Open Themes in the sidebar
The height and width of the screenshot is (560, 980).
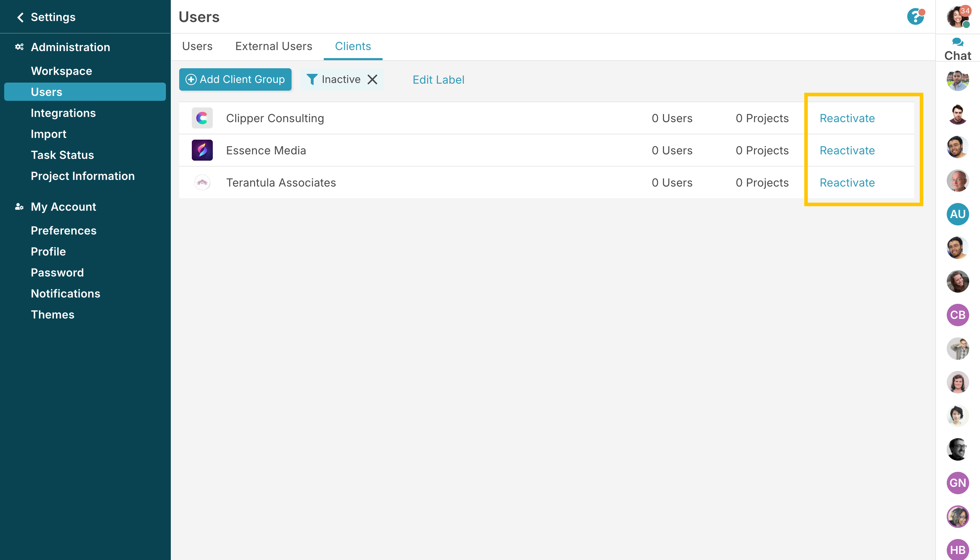tap(53, 315)
